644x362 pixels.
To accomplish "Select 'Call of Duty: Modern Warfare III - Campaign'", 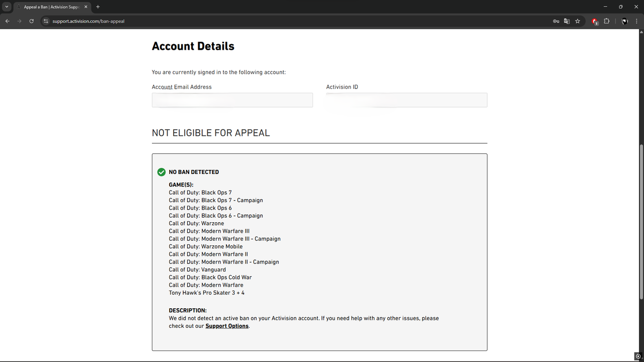I will point(225,239).
